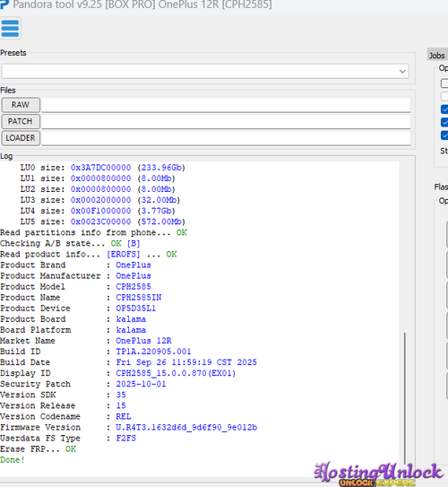The image size is (448, 487).
Task: Focus the RAW file path field
Action: (226, 105)
